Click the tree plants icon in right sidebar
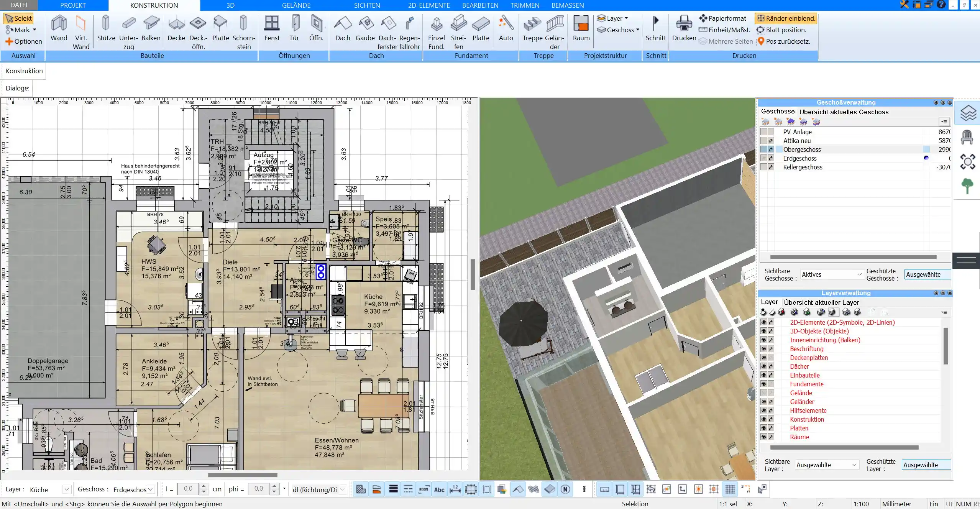 (967, 186)
